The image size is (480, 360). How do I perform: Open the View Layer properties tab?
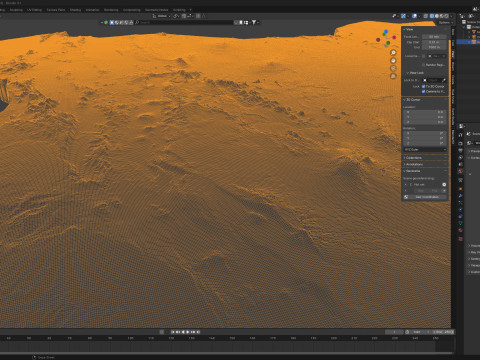[x=460, y=158]
